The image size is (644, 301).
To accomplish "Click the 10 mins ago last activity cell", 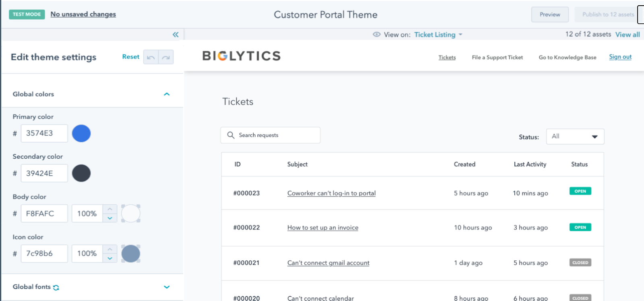I will coord(530,193).
